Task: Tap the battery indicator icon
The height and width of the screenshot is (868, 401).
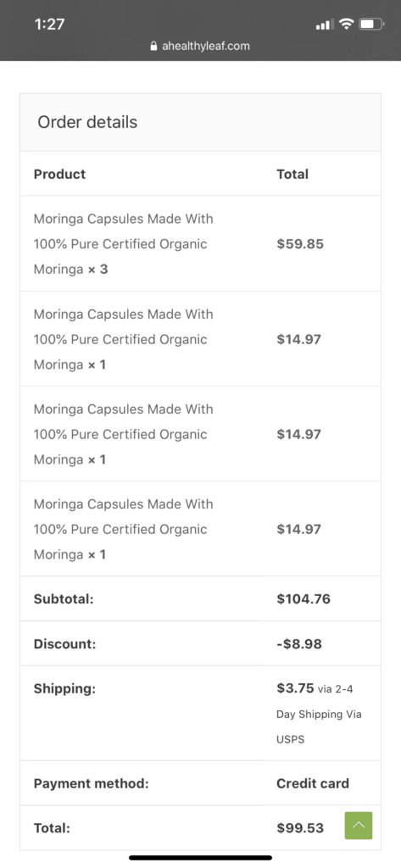Action: (370, 24)
